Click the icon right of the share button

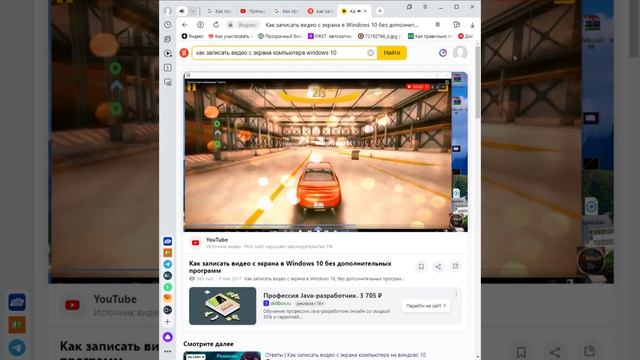[455, 267]
